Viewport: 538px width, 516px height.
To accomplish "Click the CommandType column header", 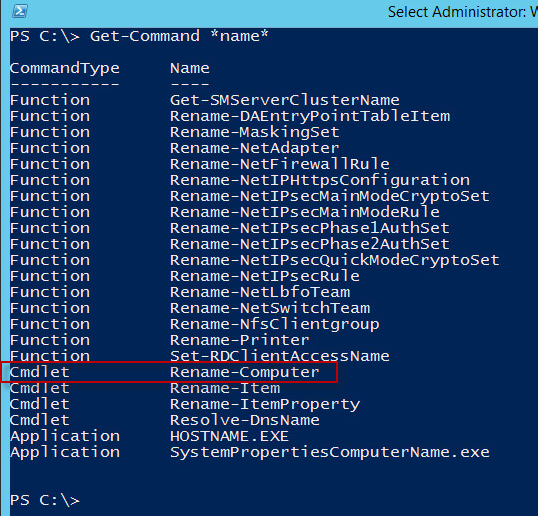I will coord(65,68).
